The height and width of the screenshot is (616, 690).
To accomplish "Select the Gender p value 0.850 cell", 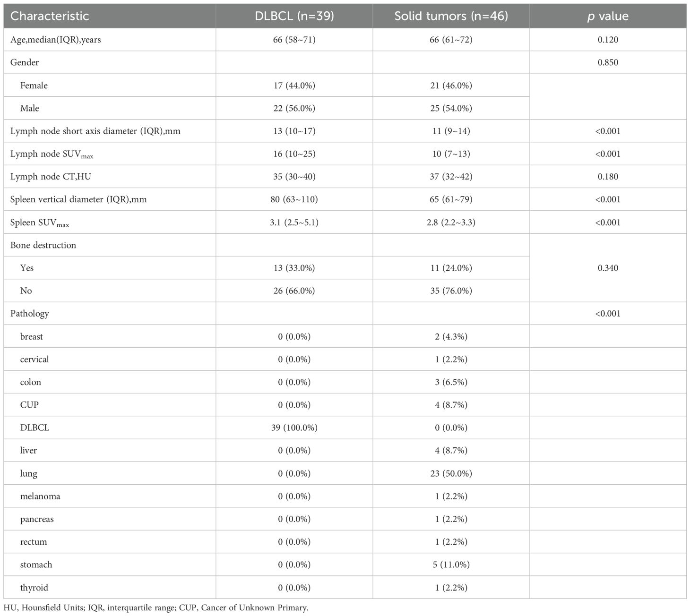I will (x=608, y=62).
